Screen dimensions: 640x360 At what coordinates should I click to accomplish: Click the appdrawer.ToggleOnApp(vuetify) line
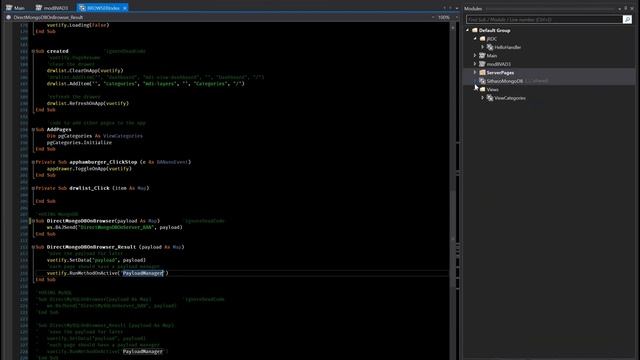[x=89, y=169]
